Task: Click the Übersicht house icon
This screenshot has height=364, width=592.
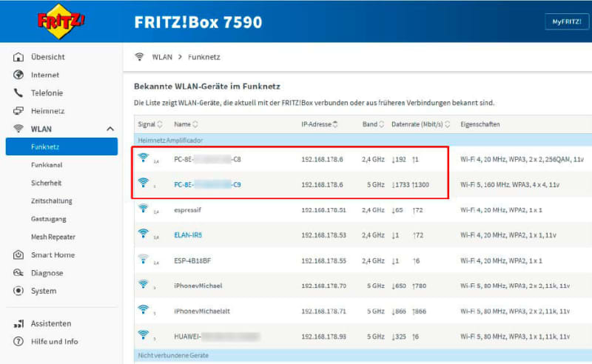Action: click(x=18, y=57)
